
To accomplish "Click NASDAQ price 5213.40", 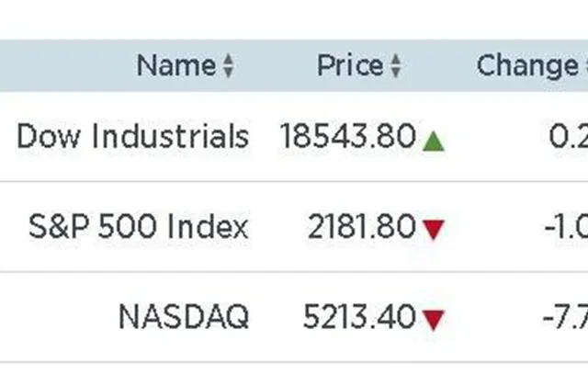I will [x=359, y=317].
